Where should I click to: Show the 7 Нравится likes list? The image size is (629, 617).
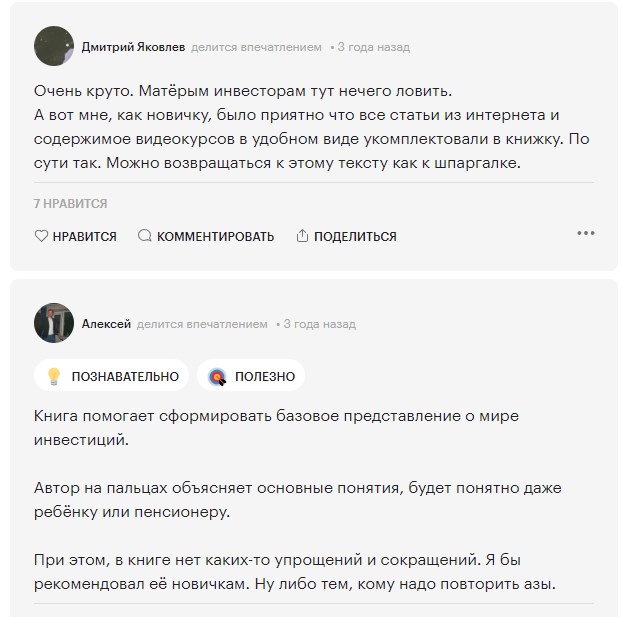click(70, 204)
